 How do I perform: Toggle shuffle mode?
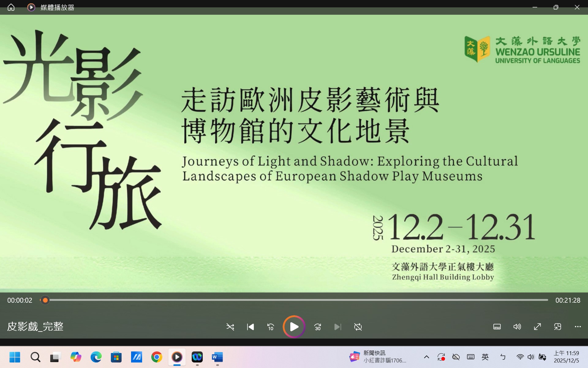[230, 327]
